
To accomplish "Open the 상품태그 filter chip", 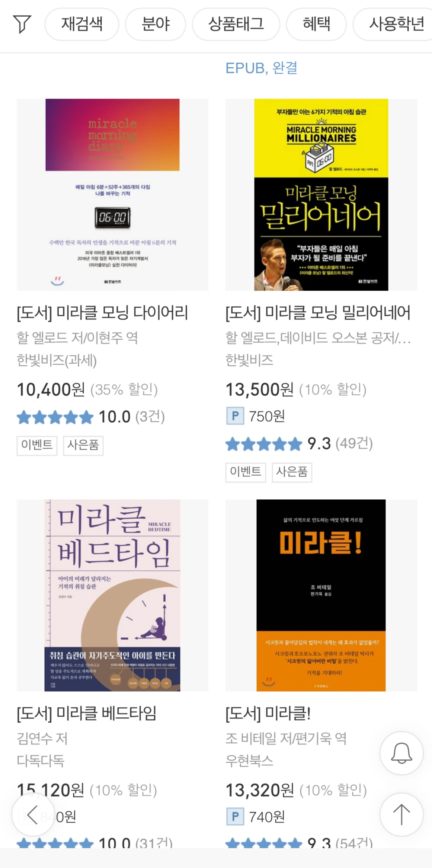I will point(236,25).
